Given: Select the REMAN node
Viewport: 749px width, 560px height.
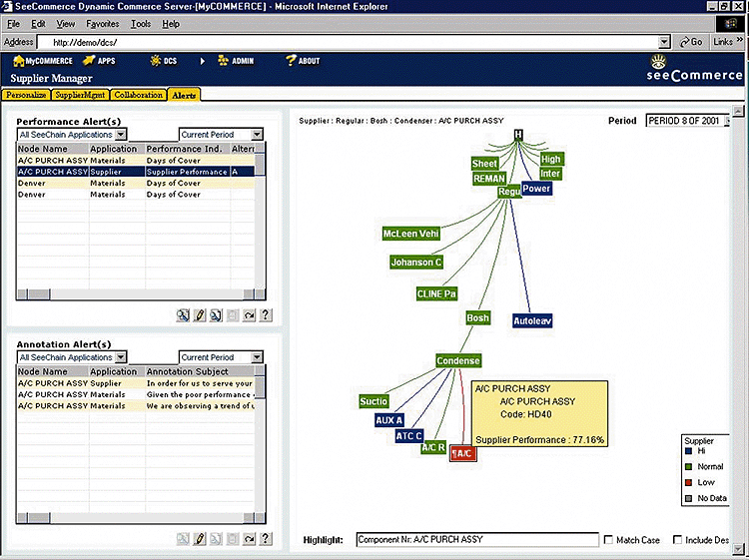Looking at the screenshot, I should pos(488,179).
